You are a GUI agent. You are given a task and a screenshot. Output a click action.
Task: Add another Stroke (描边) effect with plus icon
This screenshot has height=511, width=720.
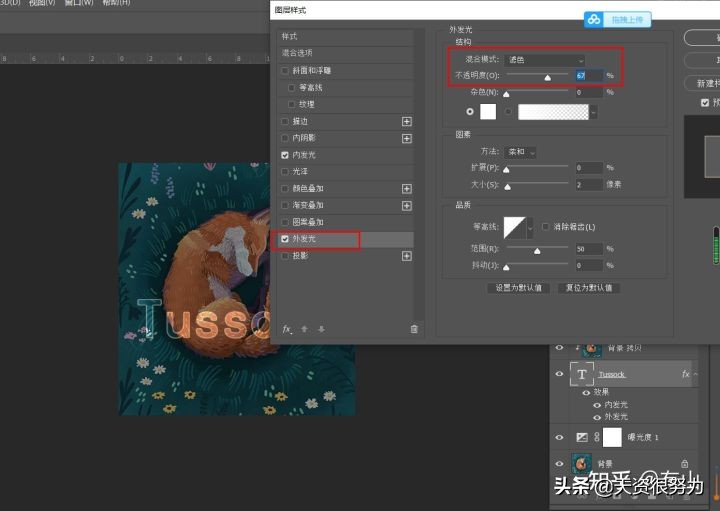pos(406,121)
